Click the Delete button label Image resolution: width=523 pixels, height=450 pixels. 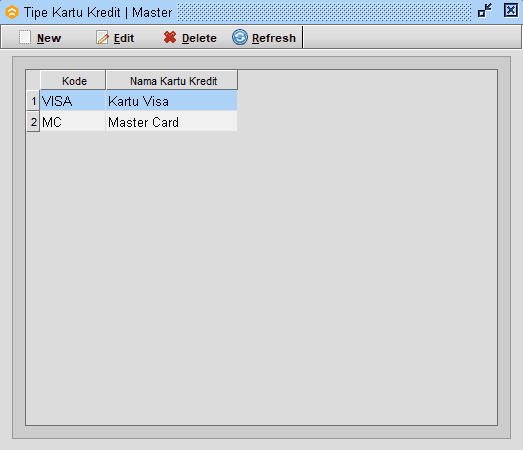tap(199, 38)
